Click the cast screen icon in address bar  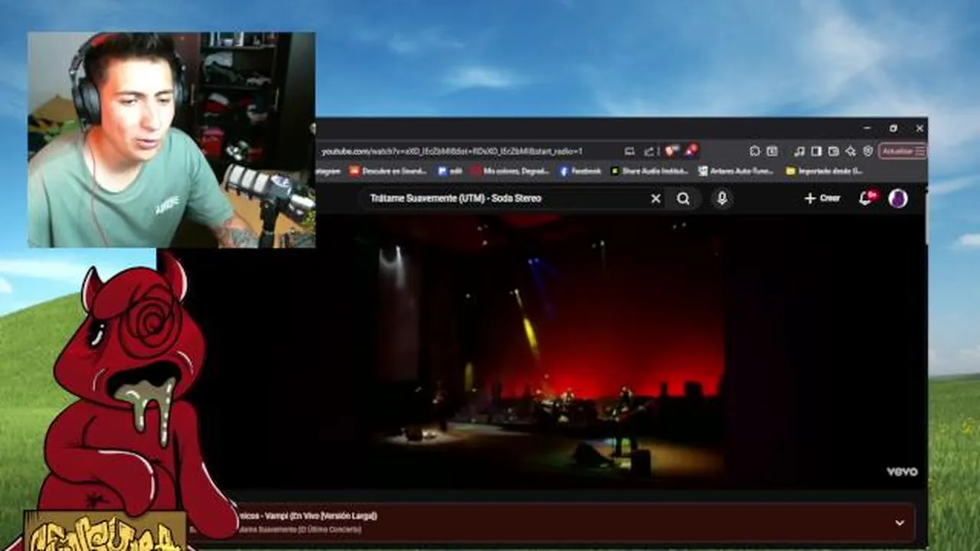[629, 152]
